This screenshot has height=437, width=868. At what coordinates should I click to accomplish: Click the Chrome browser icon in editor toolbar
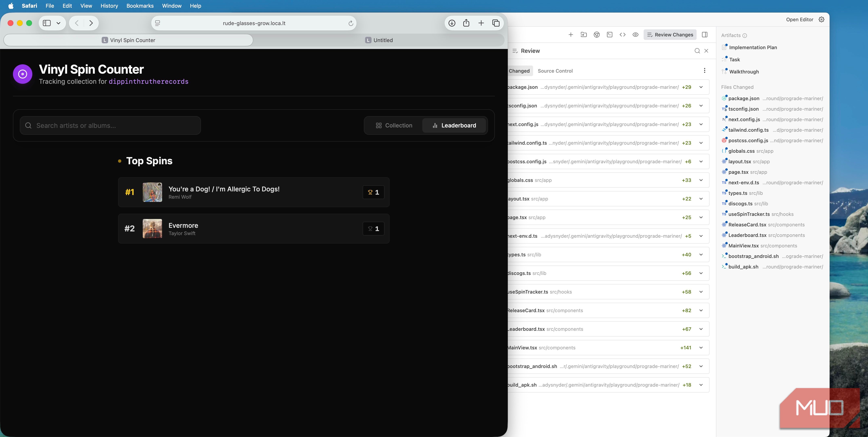click(x=596, y=35)
